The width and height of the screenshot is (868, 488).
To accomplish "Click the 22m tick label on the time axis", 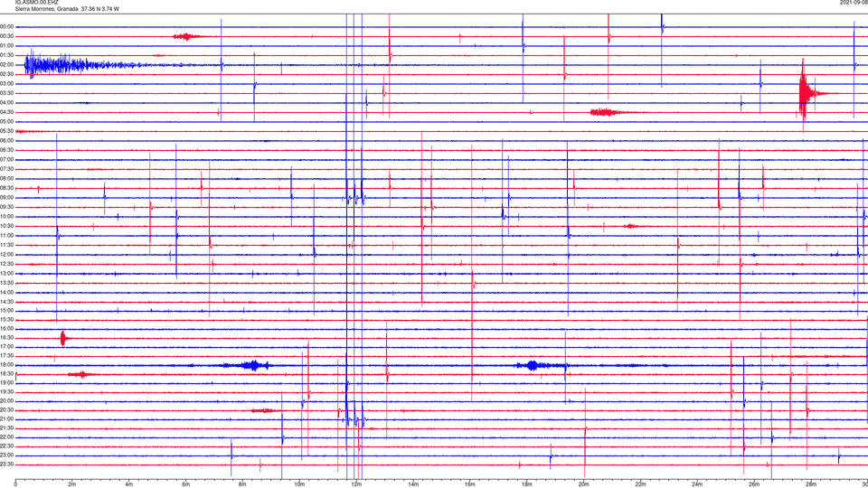I will coord(640,484).
